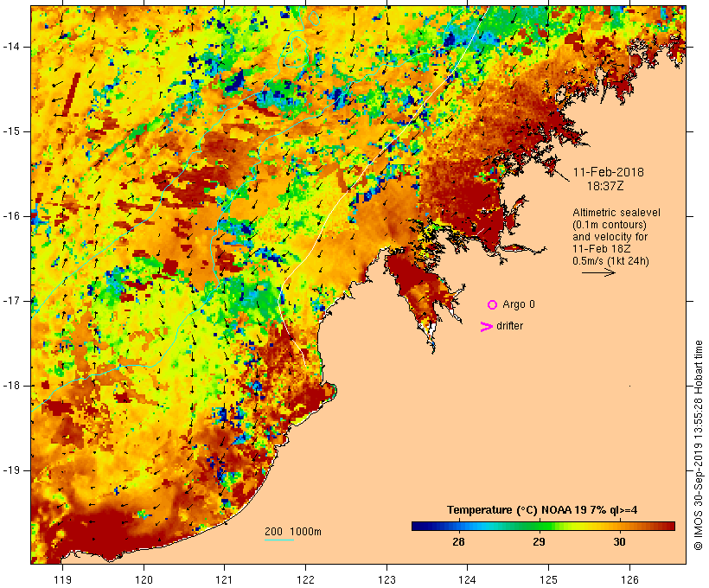Image resolution: width=709 pixels, height=588 pixels.
Task: Click the temperature color scale bar
Action: click(543, 526)
